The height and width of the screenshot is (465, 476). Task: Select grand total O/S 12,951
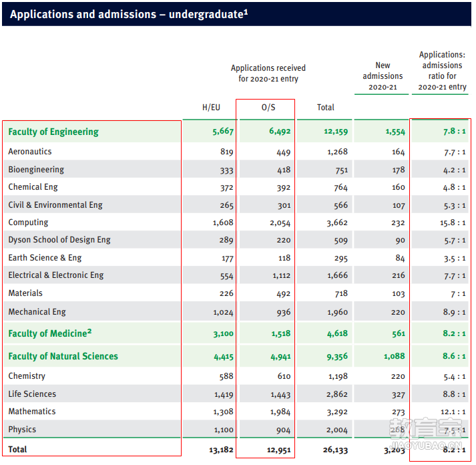(x=278, y=450)
